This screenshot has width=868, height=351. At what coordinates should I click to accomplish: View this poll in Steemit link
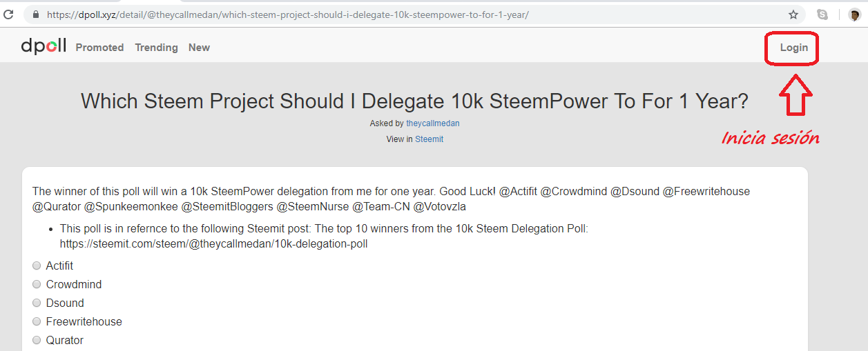click(429, 139)
